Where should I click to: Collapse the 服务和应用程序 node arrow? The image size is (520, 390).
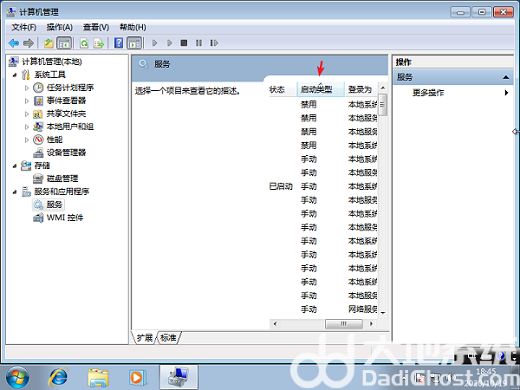point(15,192)
